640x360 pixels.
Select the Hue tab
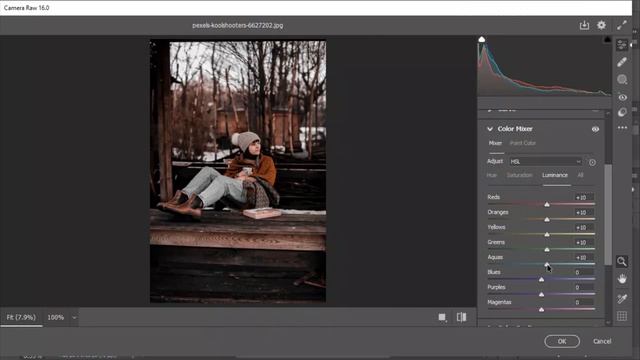[x=491, y=175]
